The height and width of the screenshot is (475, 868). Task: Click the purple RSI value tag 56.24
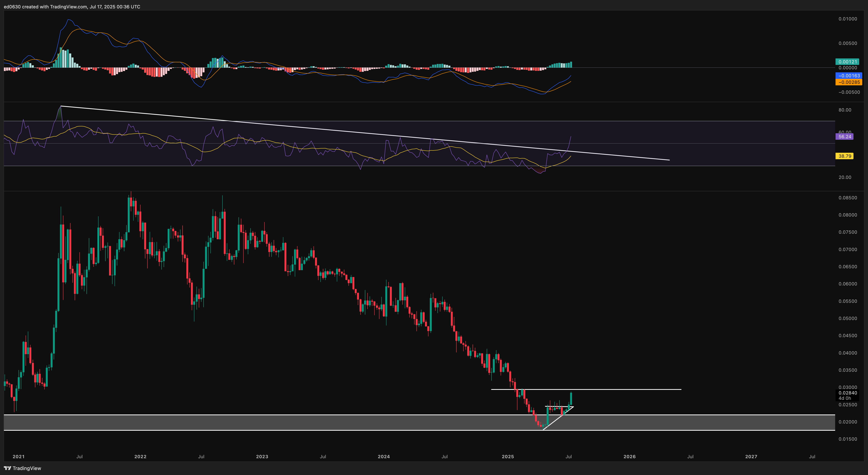[x=844, y=137]
